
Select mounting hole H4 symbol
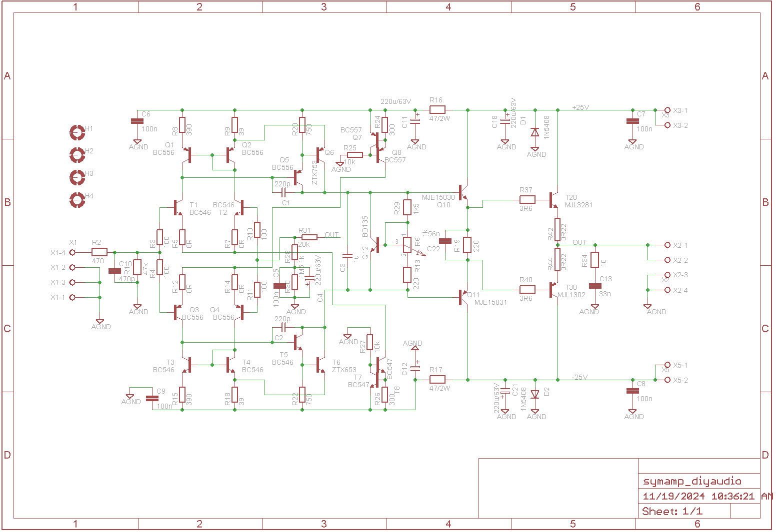[77, 200]
